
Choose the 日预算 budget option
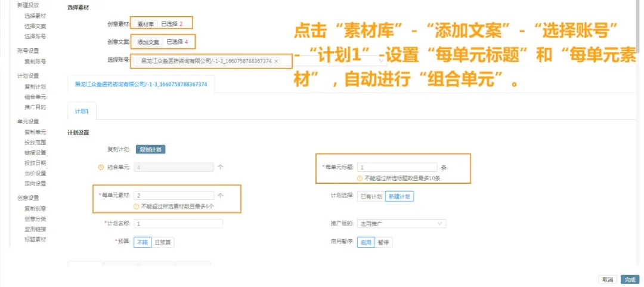(x=163, y=243)
